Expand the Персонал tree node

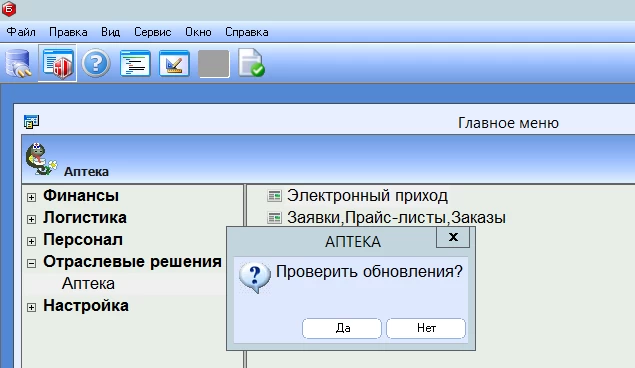(x=32, y=241)
